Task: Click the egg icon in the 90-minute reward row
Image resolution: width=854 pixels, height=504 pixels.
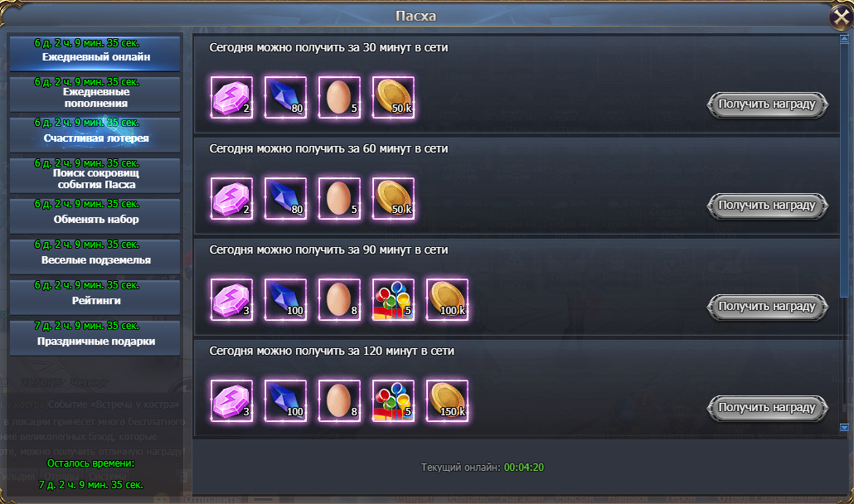Action: [x=339, y=300]
